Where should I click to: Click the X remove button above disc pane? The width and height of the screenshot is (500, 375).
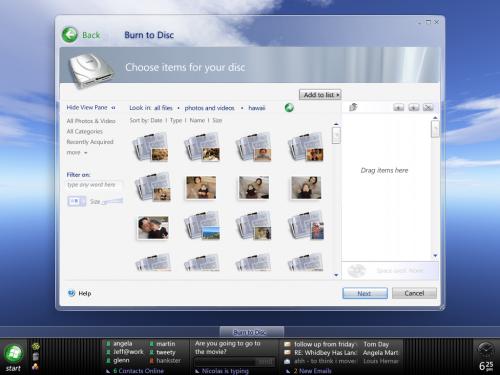coord(428,107)
